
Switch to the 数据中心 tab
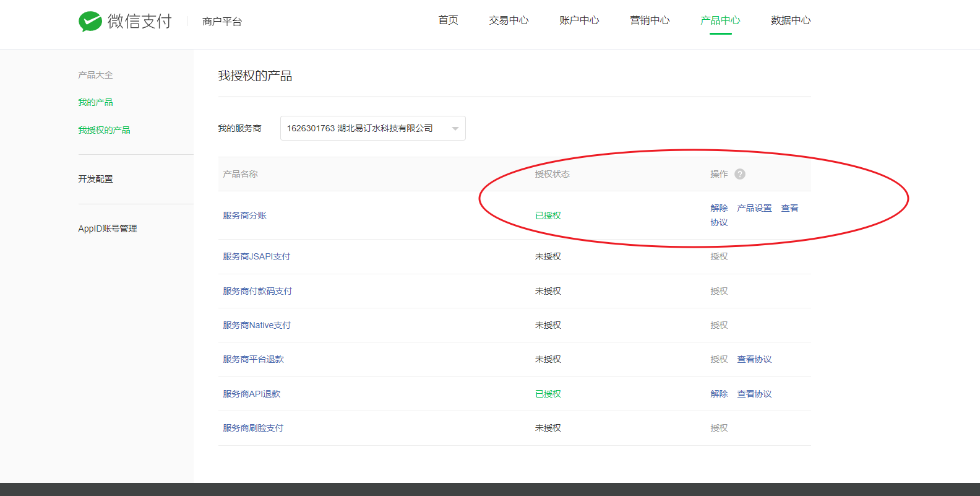[x=791, y=20]
